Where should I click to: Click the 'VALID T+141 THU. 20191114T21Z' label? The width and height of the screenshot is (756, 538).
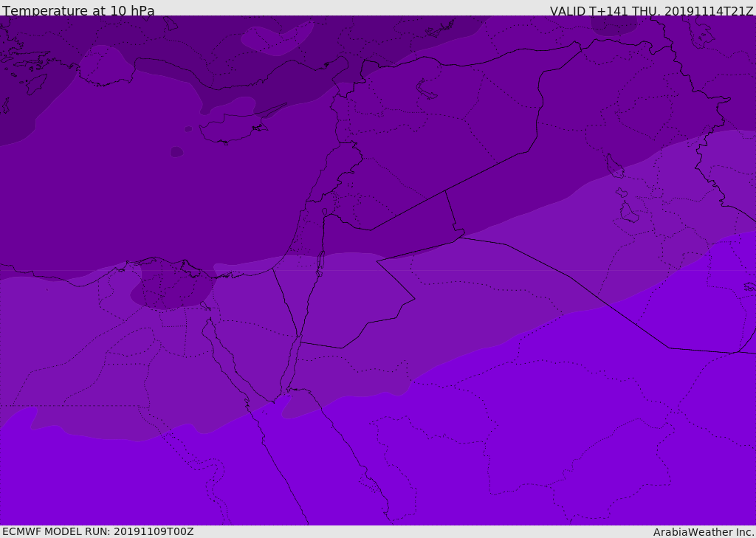[651, 11]
